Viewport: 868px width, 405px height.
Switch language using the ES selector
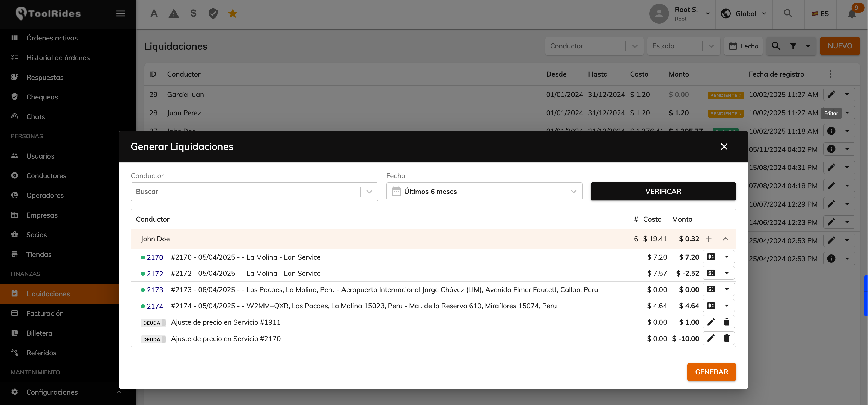(820, 13)
